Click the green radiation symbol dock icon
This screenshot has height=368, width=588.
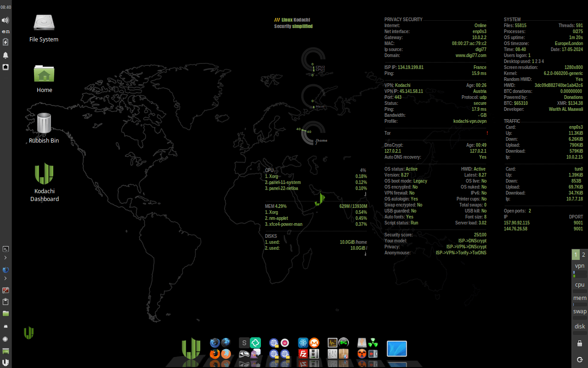pyautogui.click(x=373, y=343)
